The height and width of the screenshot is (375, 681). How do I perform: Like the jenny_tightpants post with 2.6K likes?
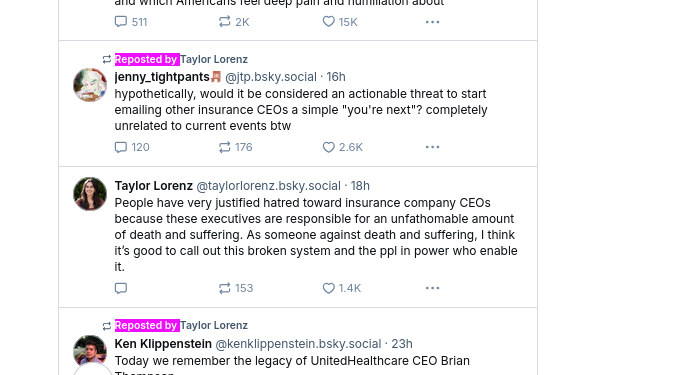[342, 147]
